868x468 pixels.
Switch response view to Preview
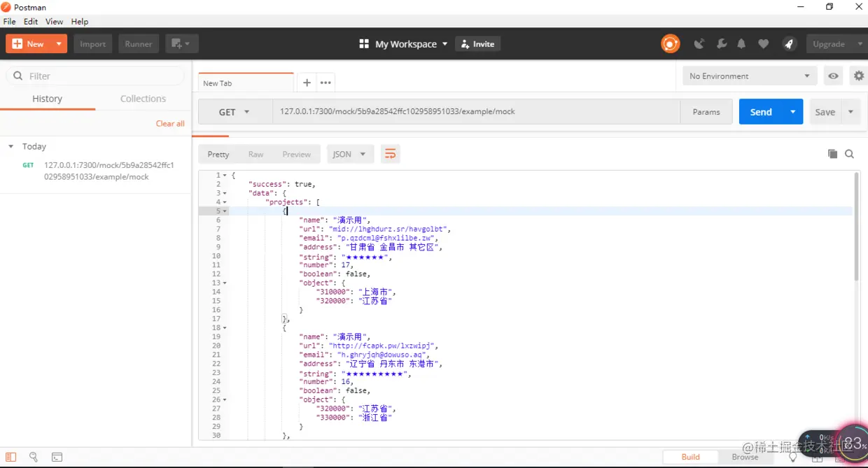tap(297, 154)
